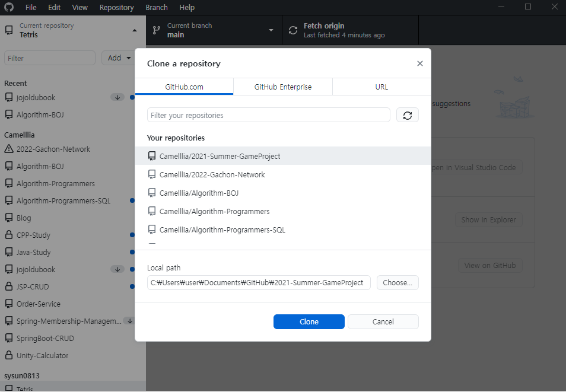This screenshot has height=392, width=566.
Task: Click the warning icon next to 2022-Gachon-Network
Action: (9, 149)
